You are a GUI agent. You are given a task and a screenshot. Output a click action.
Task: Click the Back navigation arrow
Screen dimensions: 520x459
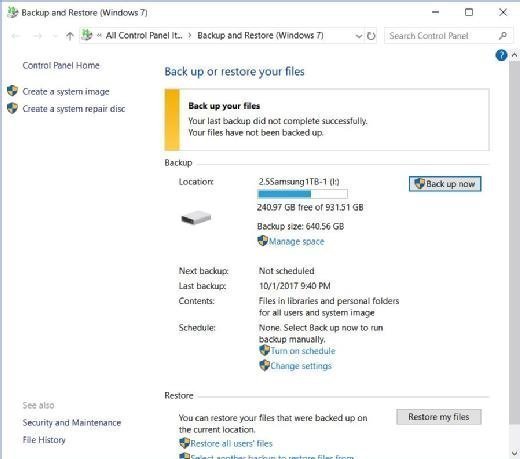tap(15, 36)
